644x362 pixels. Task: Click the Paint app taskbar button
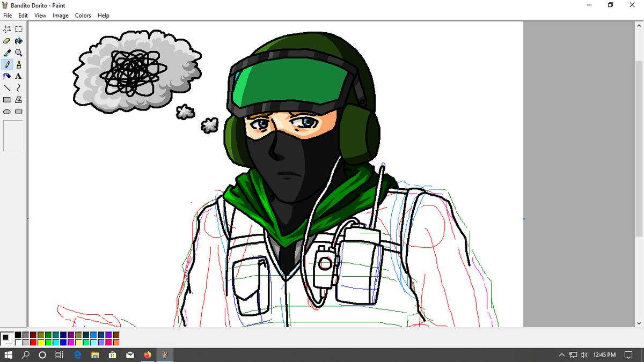pos(165,355)
